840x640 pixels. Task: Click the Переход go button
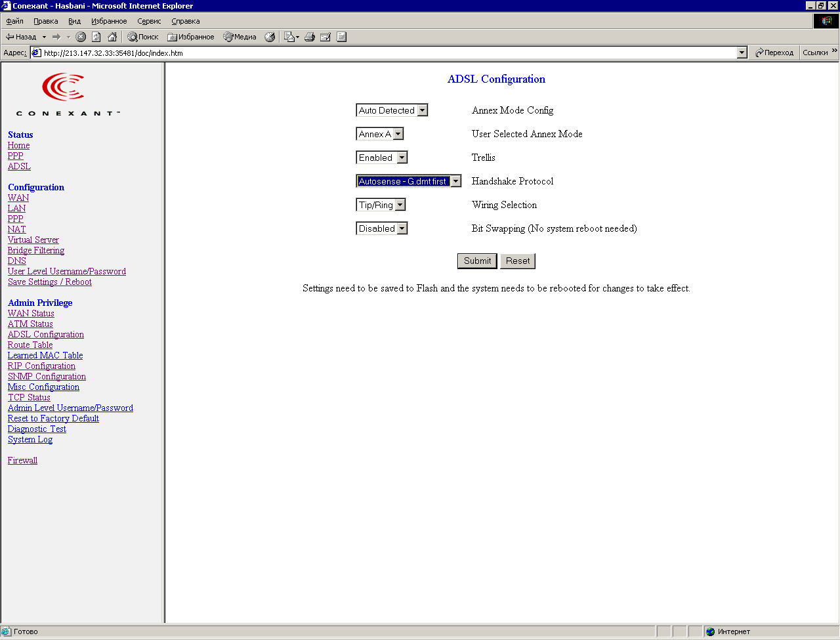coord(774,53)
